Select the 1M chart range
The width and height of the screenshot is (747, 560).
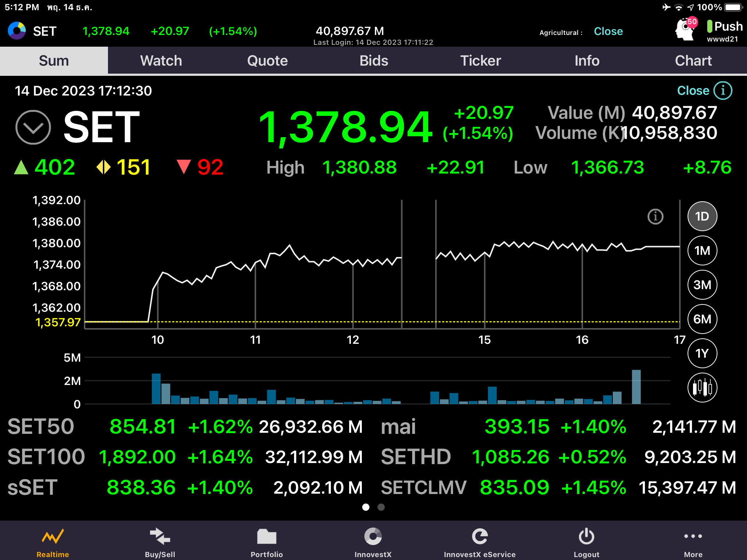(702, 250)
